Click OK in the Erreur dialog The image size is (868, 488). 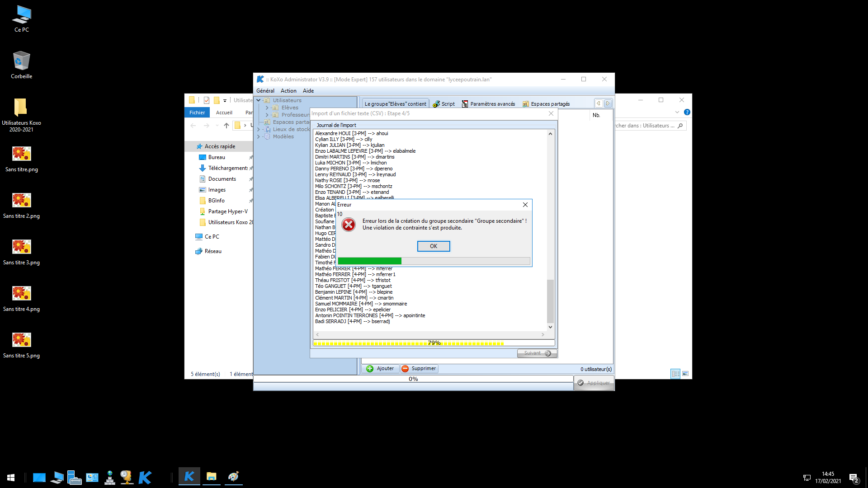click(433, 246)
